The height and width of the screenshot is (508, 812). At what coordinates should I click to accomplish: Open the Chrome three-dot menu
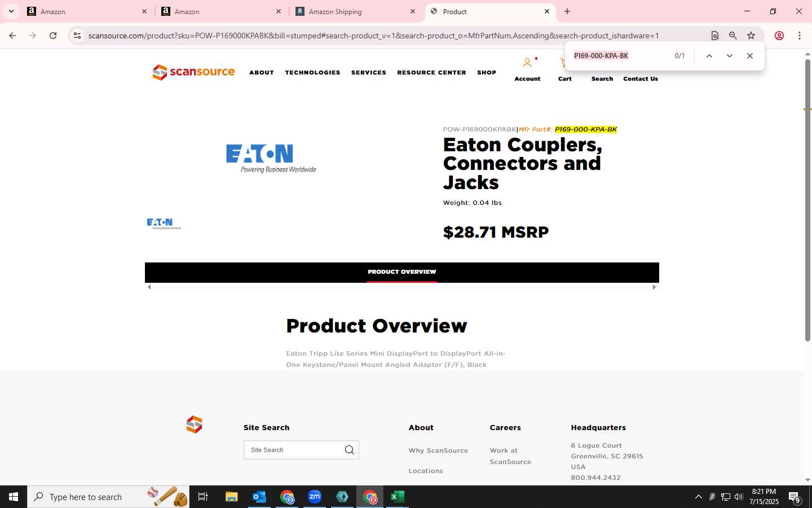coord(800,36)
